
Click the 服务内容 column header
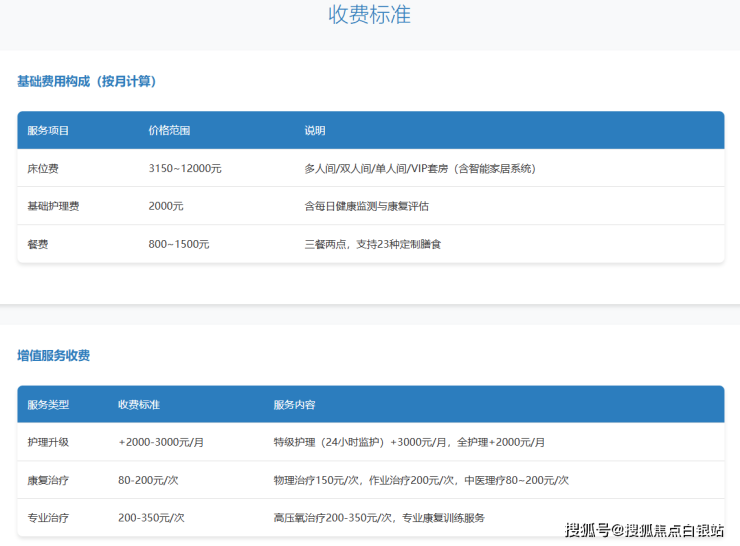coord(294,405)
